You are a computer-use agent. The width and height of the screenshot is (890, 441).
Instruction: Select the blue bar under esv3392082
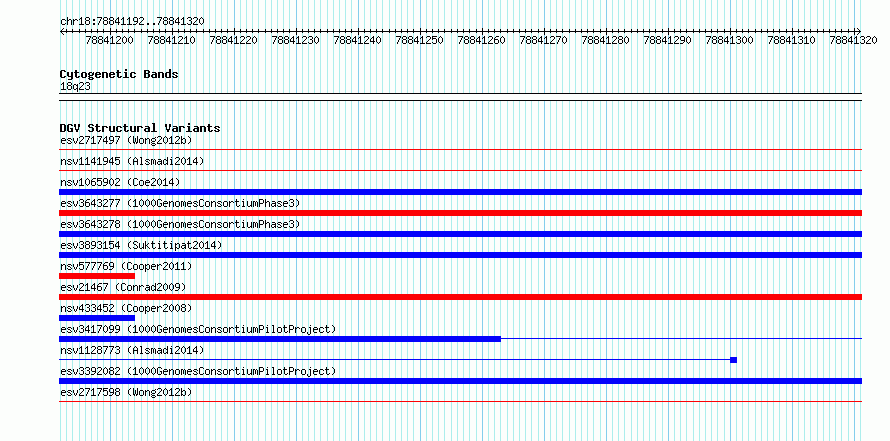tap(460, 381)
